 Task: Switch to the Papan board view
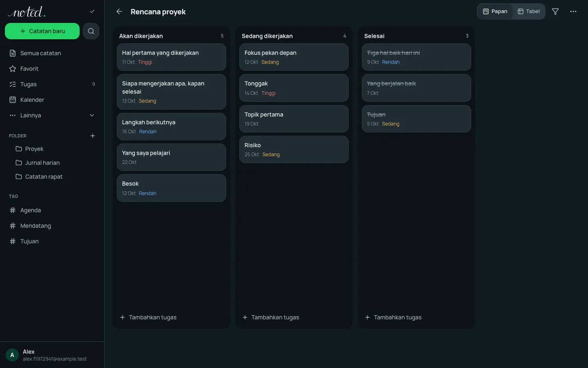click(x=495, y=11)
